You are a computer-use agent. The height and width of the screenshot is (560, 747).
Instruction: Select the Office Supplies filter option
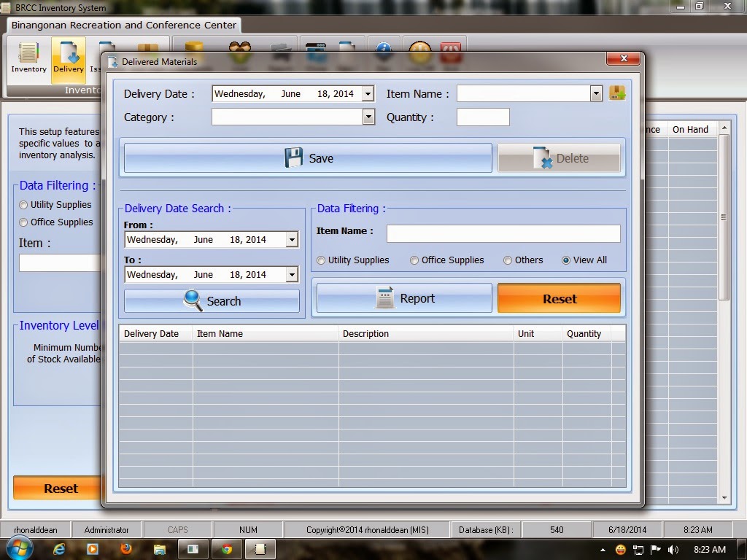pyautogui.click(x=414, y=260)
